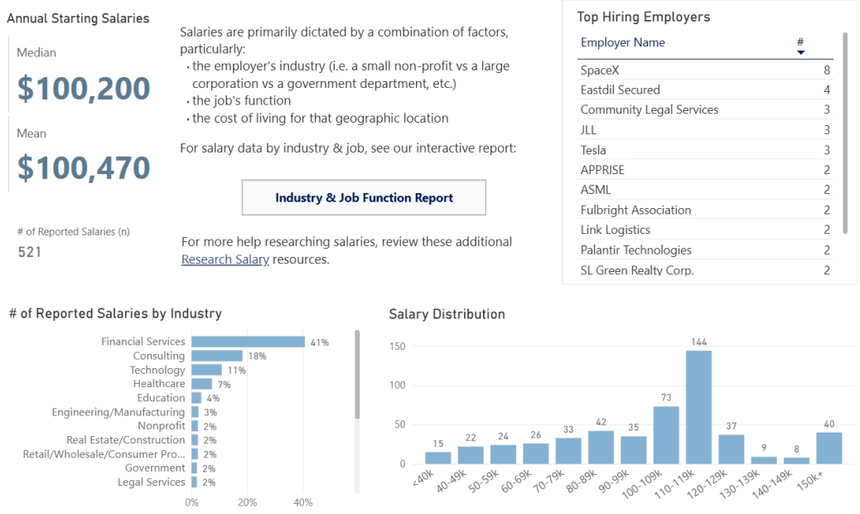
Task: Click the # of Reported Salaries by Industry title
Action: pos(115,313)
